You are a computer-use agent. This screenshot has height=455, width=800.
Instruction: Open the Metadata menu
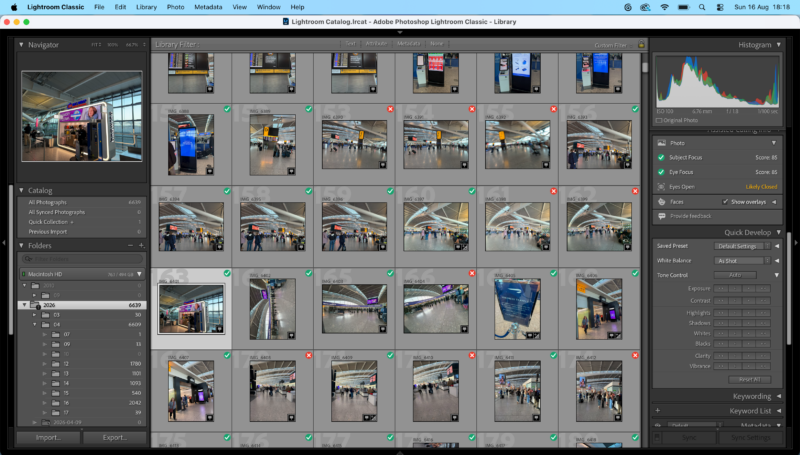coord(208,7)
